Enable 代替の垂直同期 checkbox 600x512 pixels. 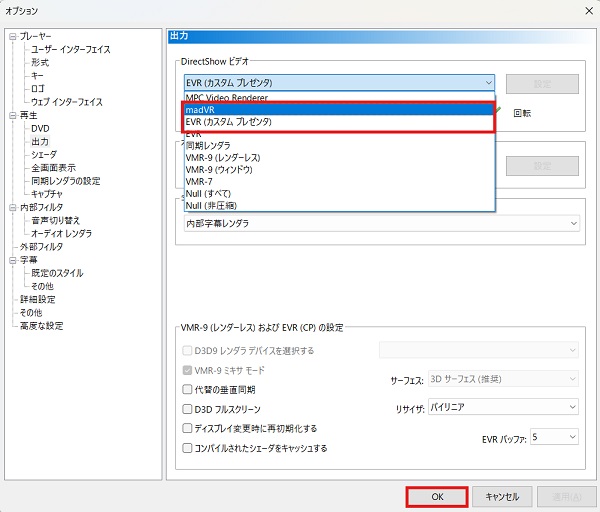pyautogui.click(x=188, y=390)
